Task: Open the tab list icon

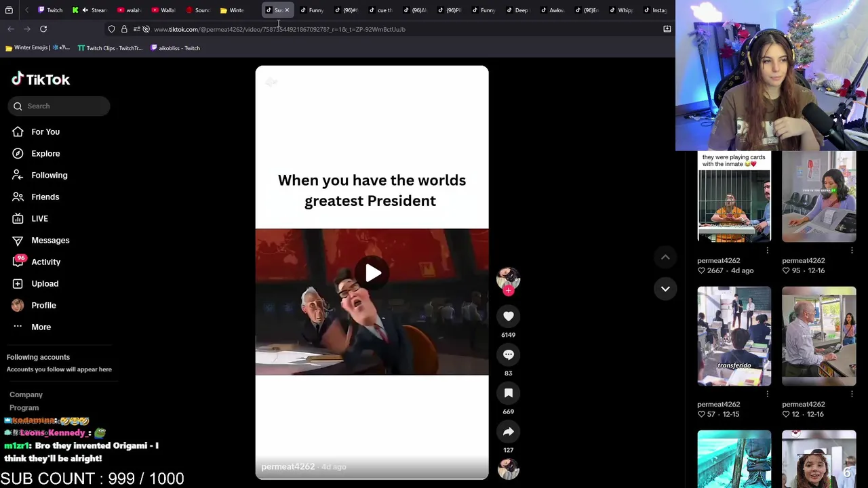Action: pyautogui.click(x=9, y=10)
